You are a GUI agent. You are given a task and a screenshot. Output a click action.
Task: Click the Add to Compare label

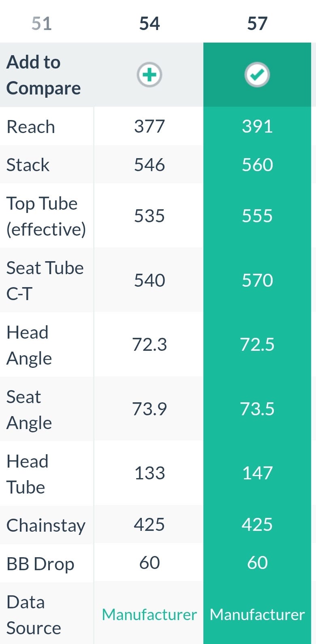pyautogui.click(x=43, y=75)
